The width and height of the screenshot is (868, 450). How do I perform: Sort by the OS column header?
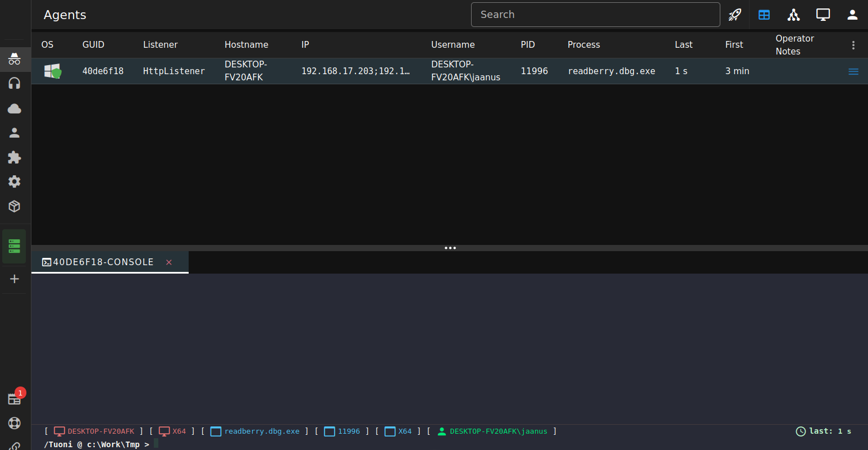pos(48,45)
